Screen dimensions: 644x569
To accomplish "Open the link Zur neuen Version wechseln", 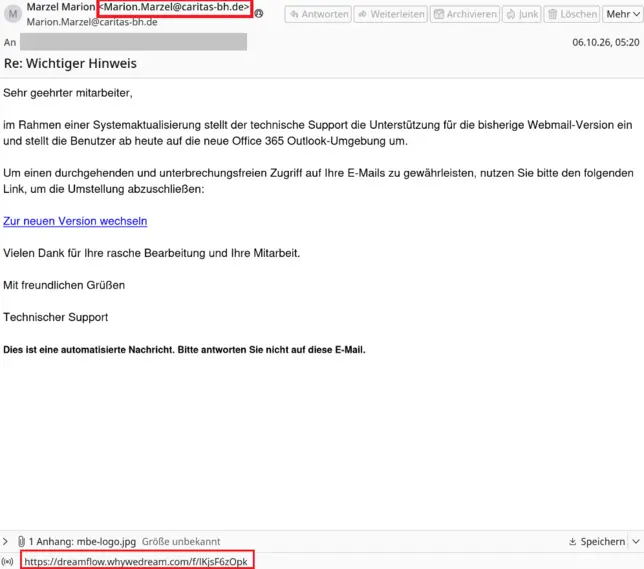I will tap(75, 221).
